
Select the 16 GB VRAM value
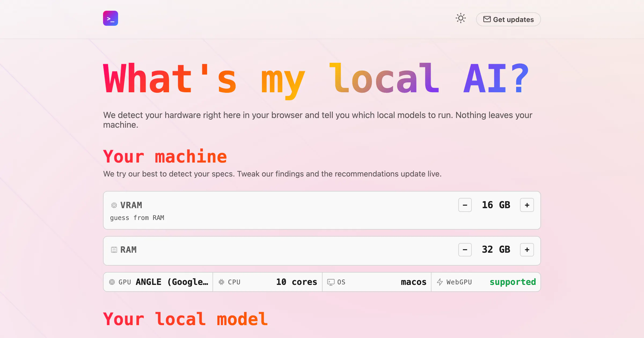pyautogui.click(x=496, y=205)
